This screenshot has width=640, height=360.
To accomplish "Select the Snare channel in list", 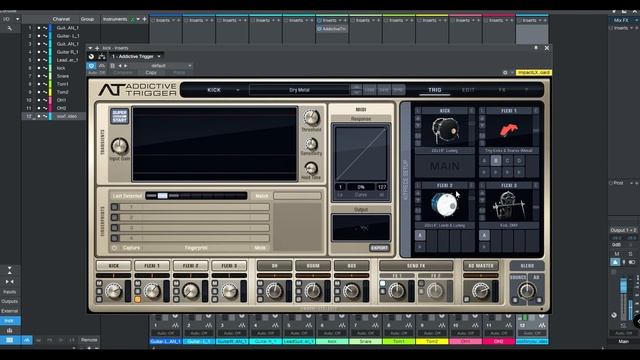I will click(x=62, y=76).
